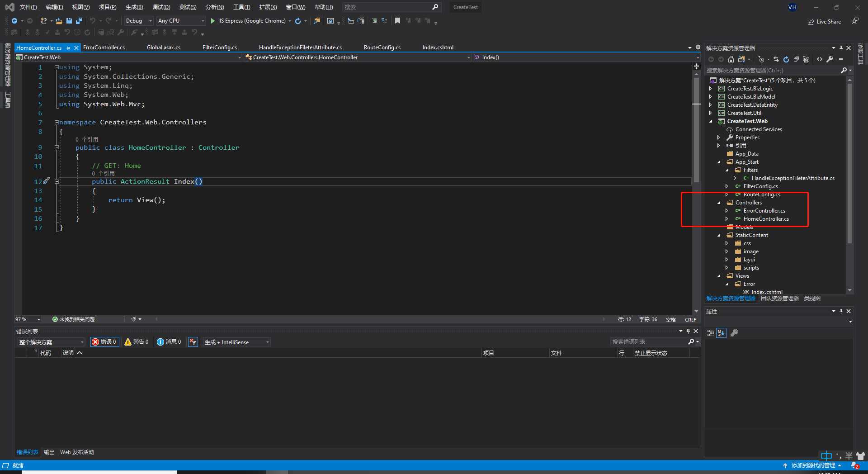Open the Debug configuration dropdown

(138, 21)
